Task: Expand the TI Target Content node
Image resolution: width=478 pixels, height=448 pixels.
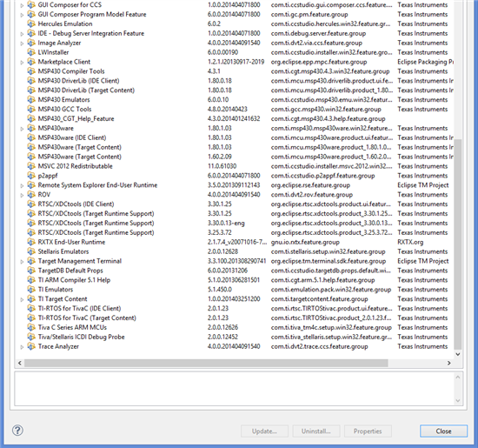Action: point(22,299)
